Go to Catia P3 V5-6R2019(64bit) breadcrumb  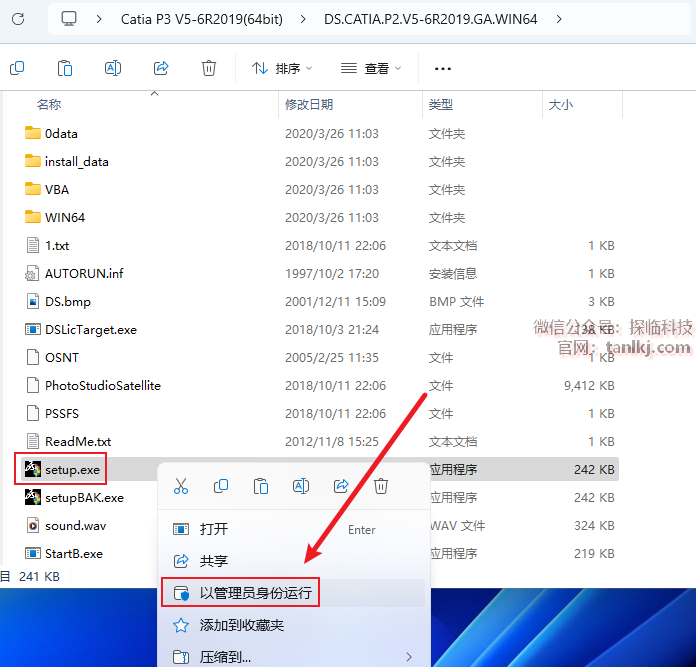[202, 19]
